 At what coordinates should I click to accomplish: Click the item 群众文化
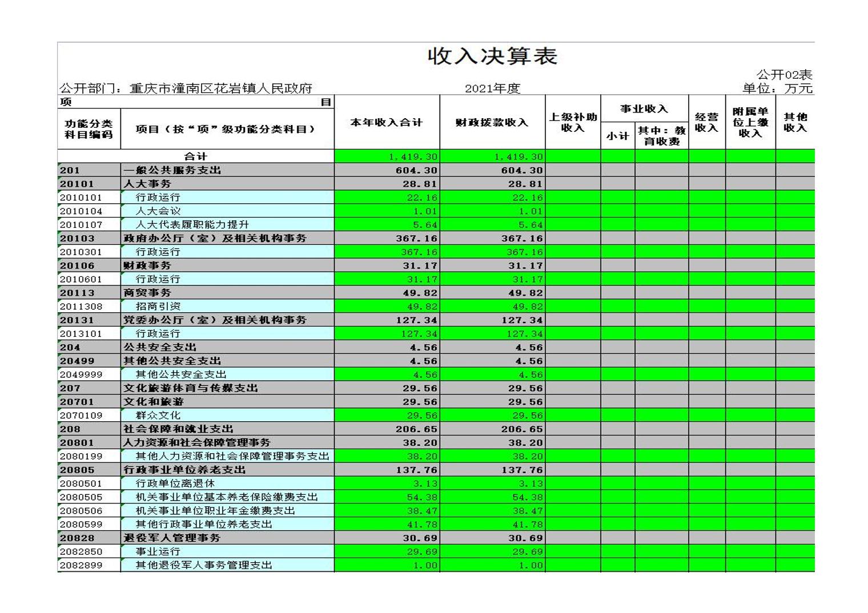pos(158,415)
